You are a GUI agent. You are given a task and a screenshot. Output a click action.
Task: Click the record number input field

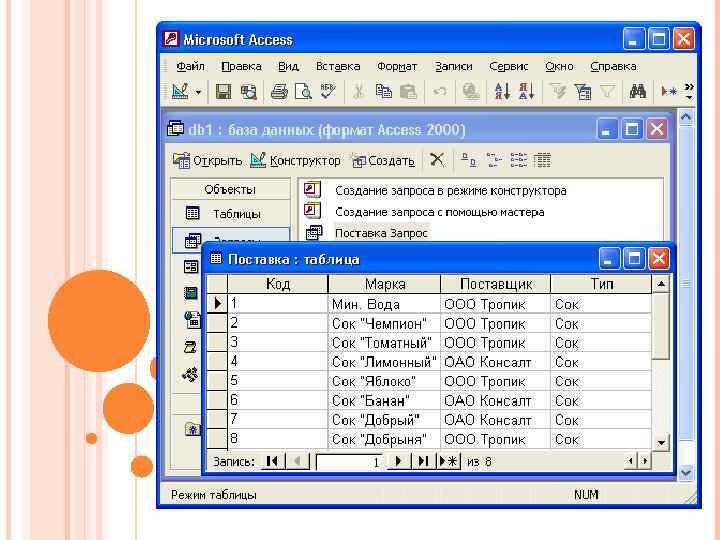[x=349, y=462]
